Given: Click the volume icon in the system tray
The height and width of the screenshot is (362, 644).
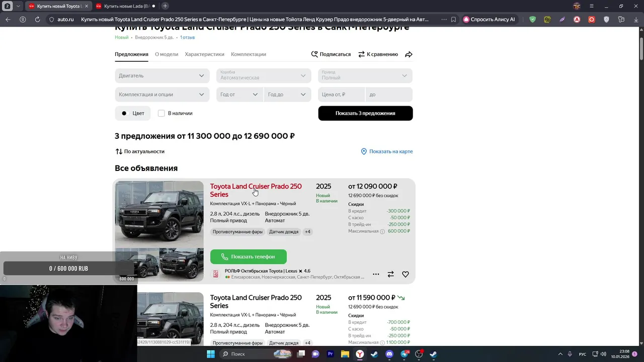Looking at the screenshot, I should point(603,354).
